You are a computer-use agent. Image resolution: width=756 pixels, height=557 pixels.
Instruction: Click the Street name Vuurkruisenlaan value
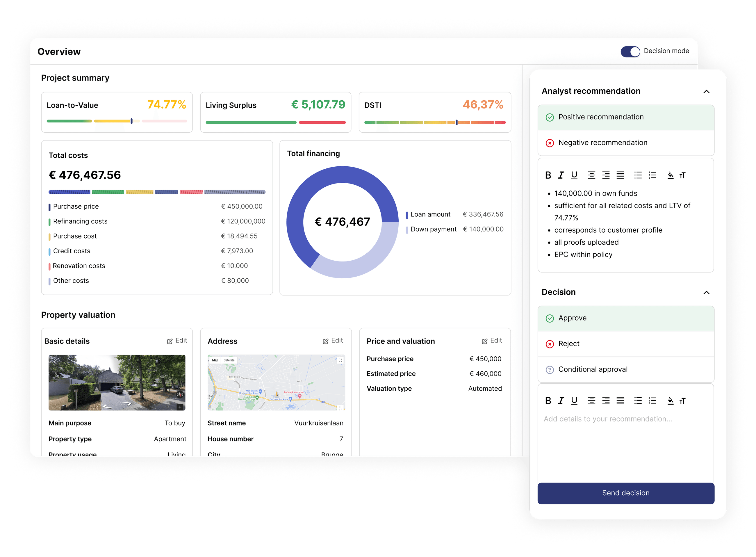pyautogui.click(x=318, y=423)
